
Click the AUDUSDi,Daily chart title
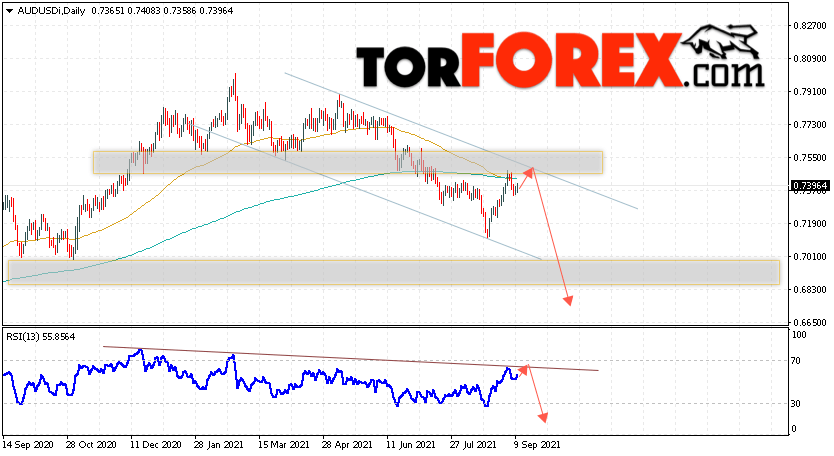(x=51, y=11)
